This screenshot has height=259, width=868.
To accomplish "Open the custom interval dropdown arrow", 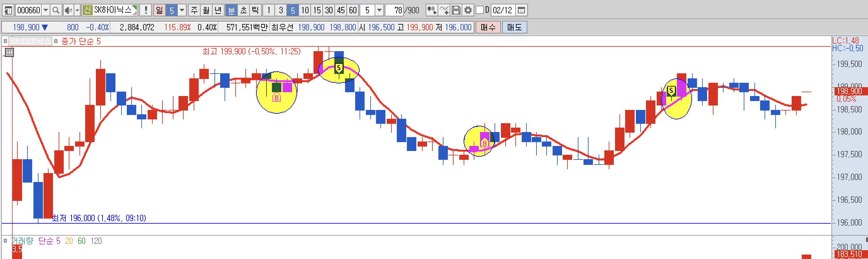I will point(379,10).
